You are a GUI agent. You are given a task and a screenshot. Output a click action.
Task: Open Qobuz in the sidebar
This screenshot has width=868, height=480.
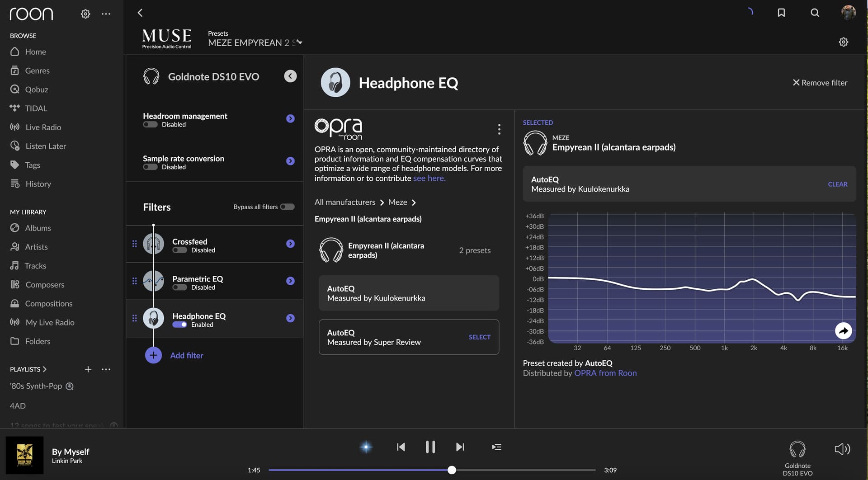(36, 89)
